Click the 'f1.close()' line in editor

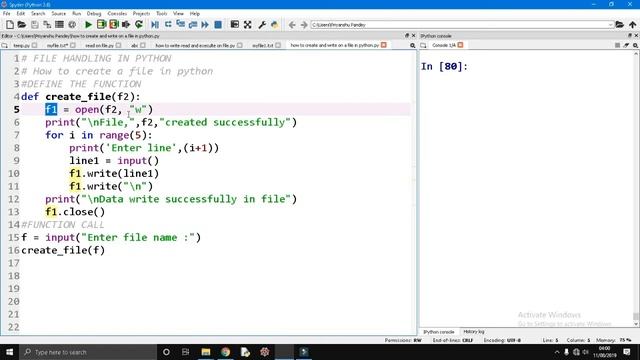click(x=75, y=212)
